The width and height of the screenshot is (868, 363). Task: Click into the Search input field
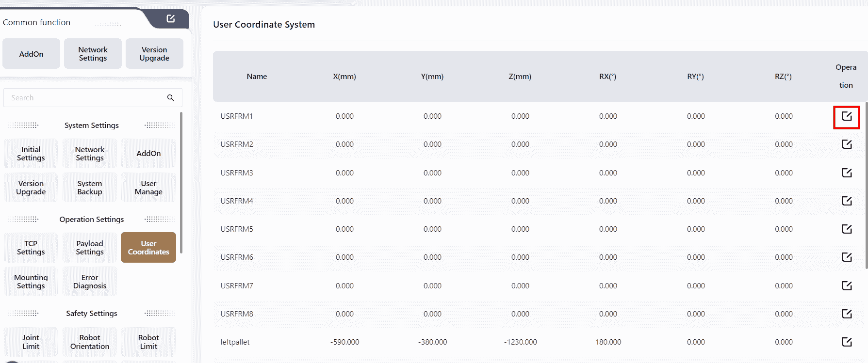[x=85, y=98]
